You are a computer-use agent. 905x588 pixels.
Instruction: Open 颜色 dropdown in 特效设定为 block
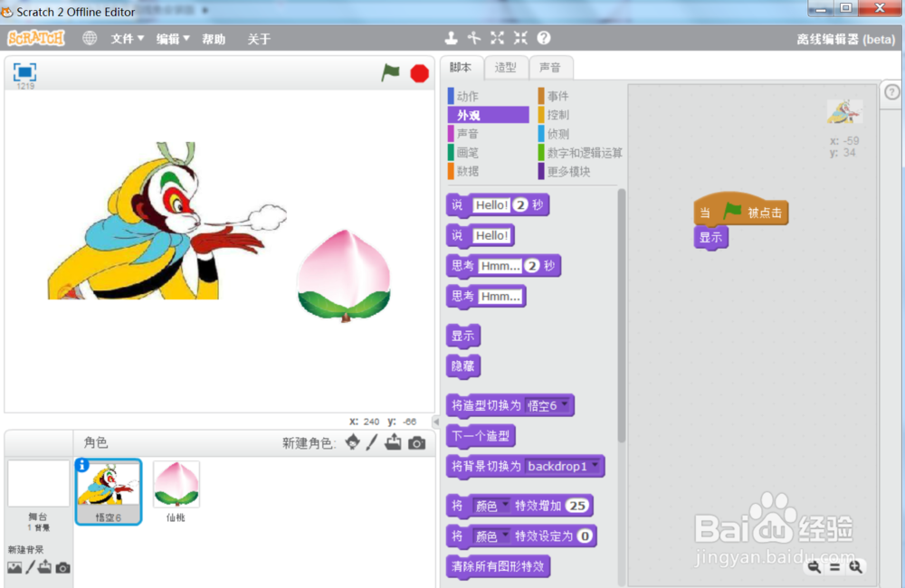coord(491,536)
